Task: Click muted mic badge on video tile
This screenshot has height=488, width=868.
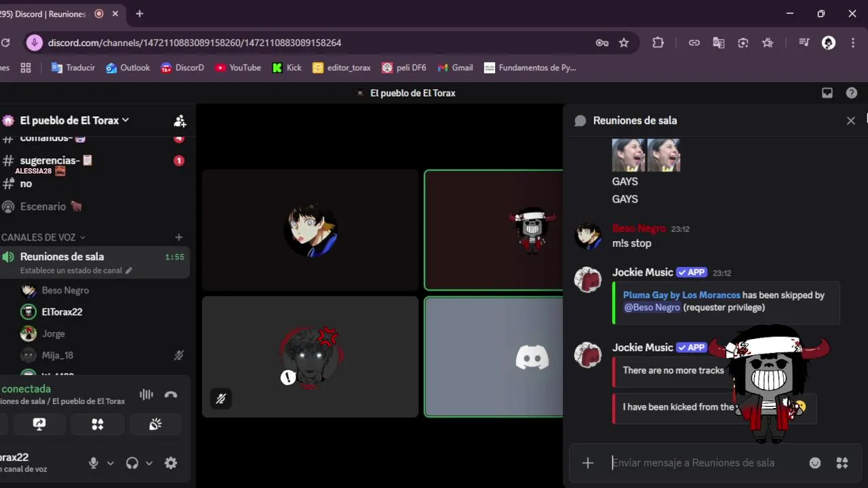Action: click(221, 399)
